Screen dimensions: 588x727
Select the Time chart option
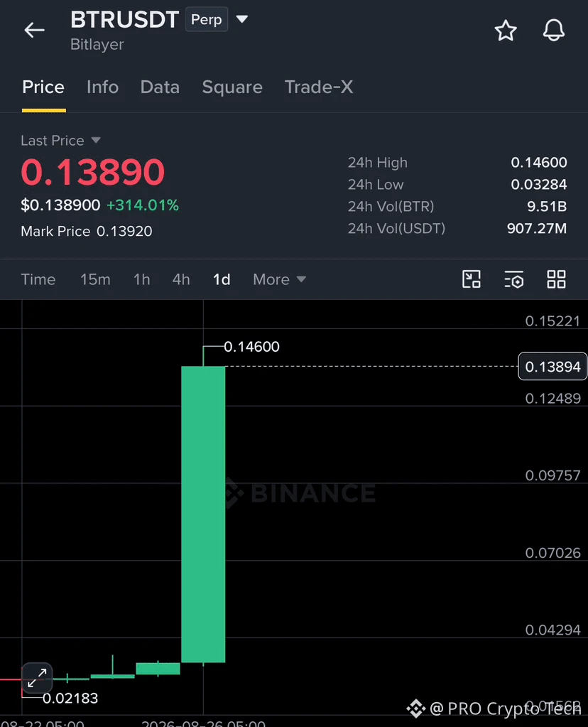click(38, 279)
